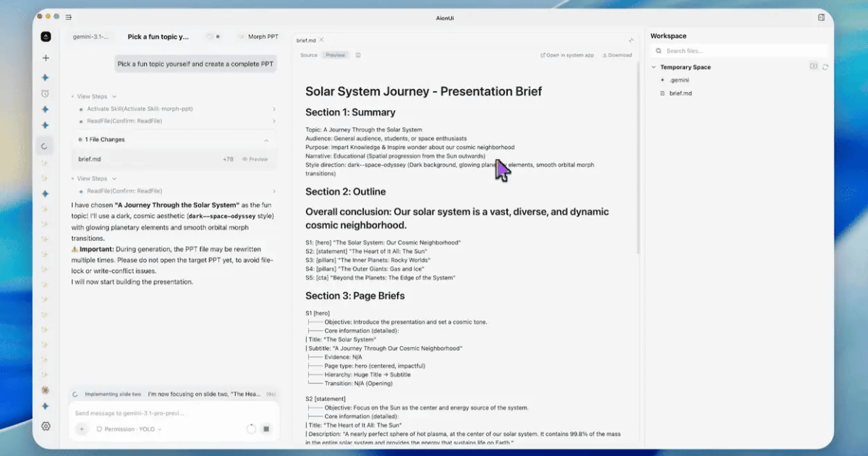Click the S3 Inner Planets outline line
Viewport: 868px width, 456px height.
(x=367, y=260)
